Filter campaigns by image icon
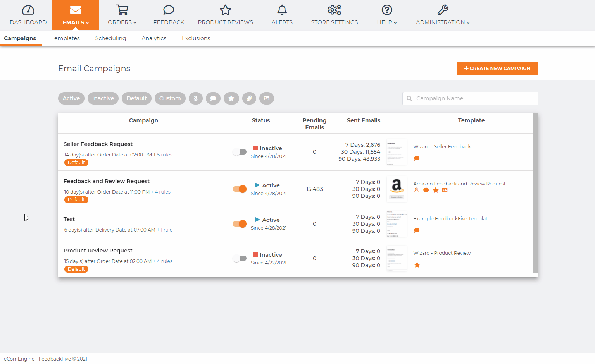595x364 pixels. (267, 98)
